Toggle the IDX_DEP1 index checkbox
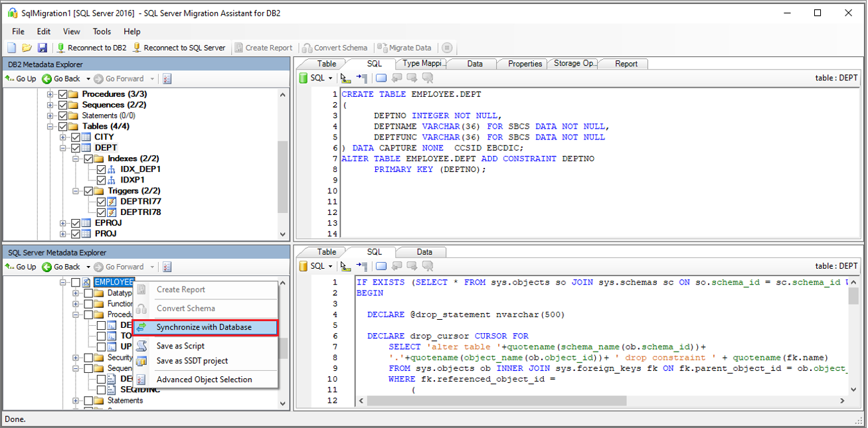 tap(101, 169)
